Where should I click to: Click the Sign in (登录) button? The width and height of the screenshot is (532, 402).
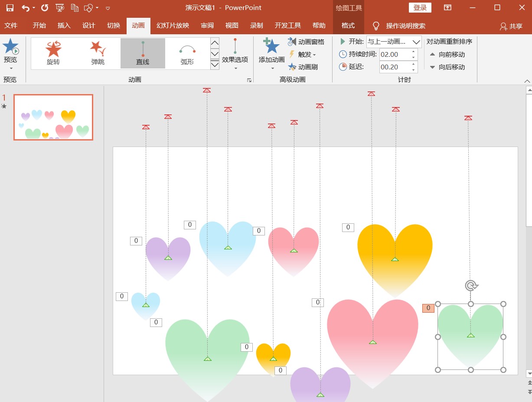coord(420,8)
